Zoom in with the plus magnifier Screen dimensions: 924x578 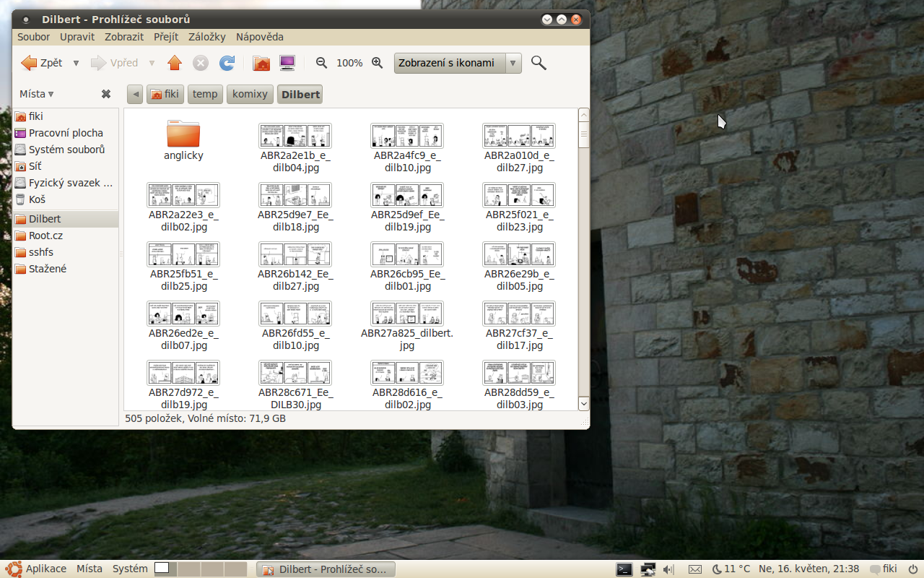[x=377, y=63]
